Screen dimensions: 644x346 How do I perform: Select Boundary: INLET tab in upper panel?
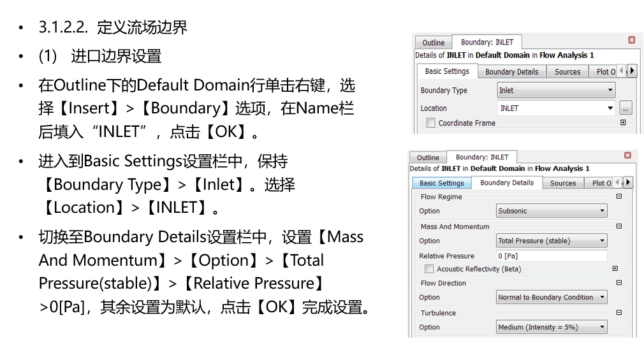[x=487, y=42]
